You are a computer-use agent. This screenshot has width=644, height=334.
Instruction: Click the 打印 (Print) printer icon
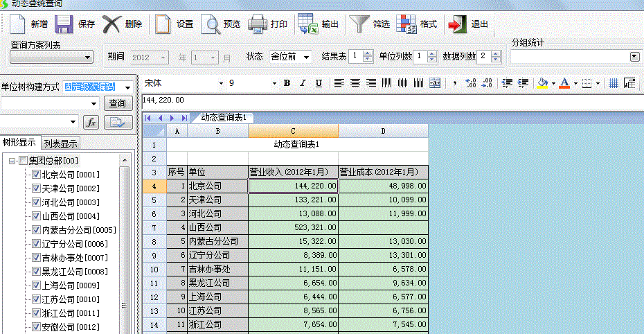pyautogui.click(x=258, y=24)
